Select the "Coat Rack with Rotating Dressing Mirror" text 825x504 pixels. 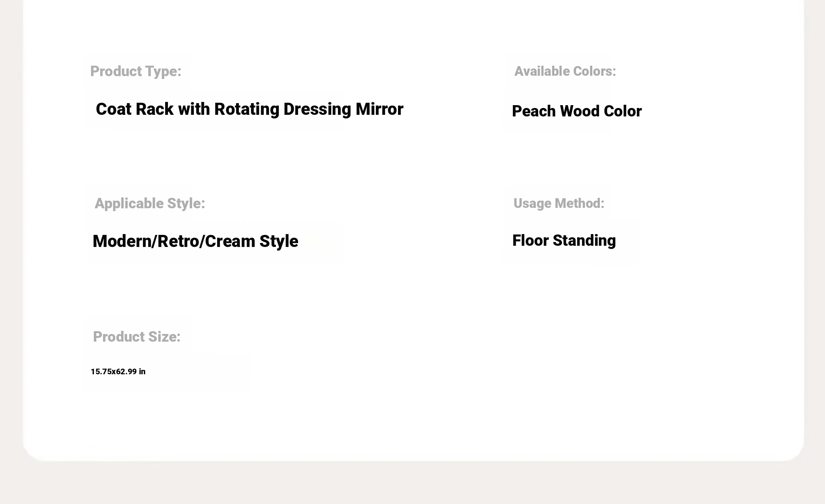coord(249,109)
